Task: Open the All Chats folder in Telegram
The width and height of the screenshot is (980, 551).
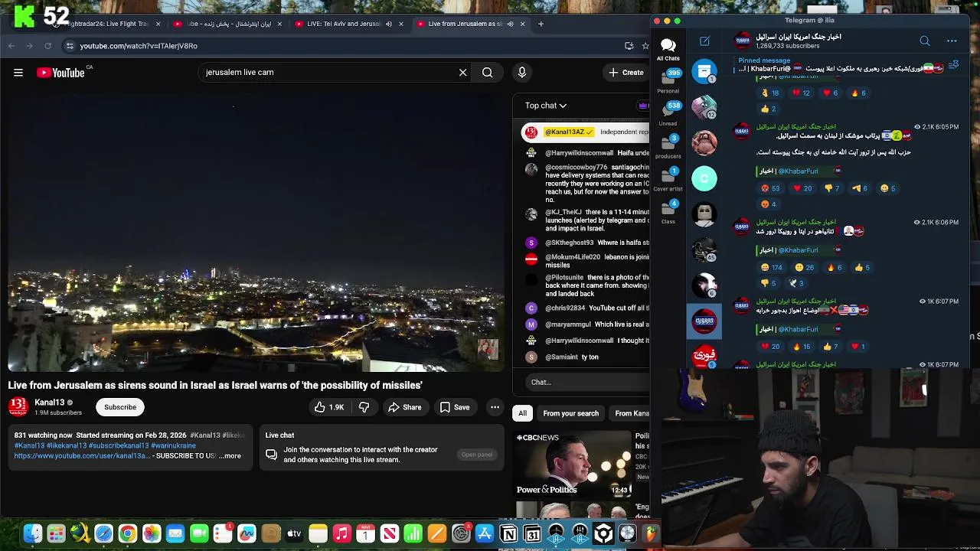Action: pos(668,50)
